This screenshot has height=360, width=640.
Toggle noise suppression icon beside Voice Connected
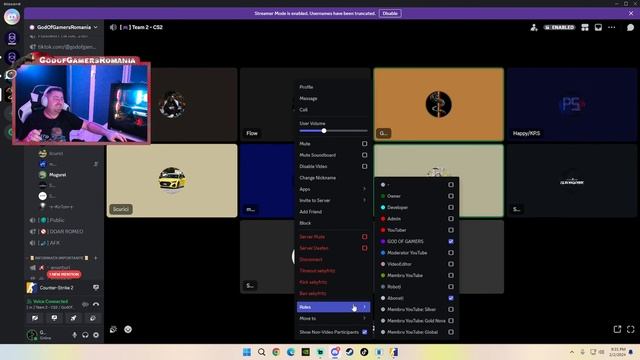pyautogui.click(x=85, y=304)
